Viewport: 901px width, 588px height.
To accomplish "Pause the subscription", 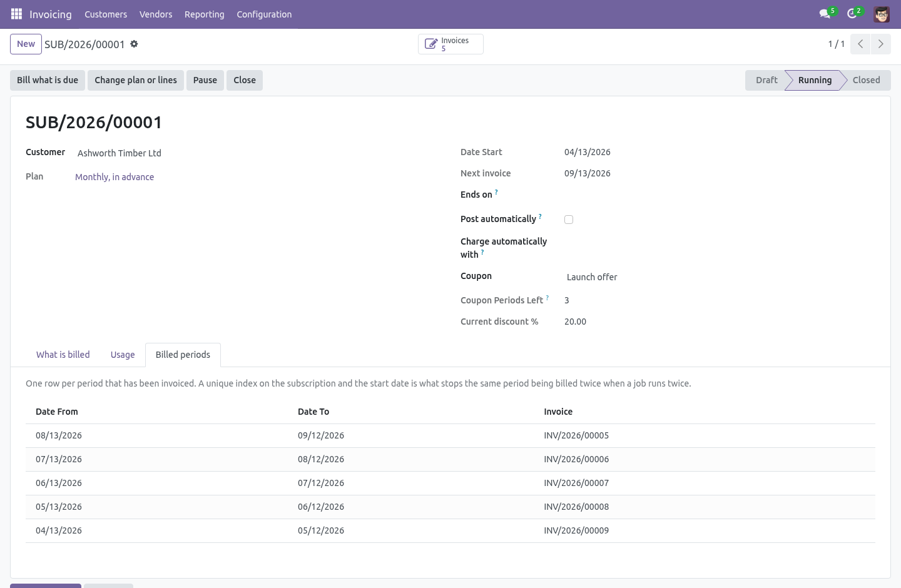I will click(205, 80).
